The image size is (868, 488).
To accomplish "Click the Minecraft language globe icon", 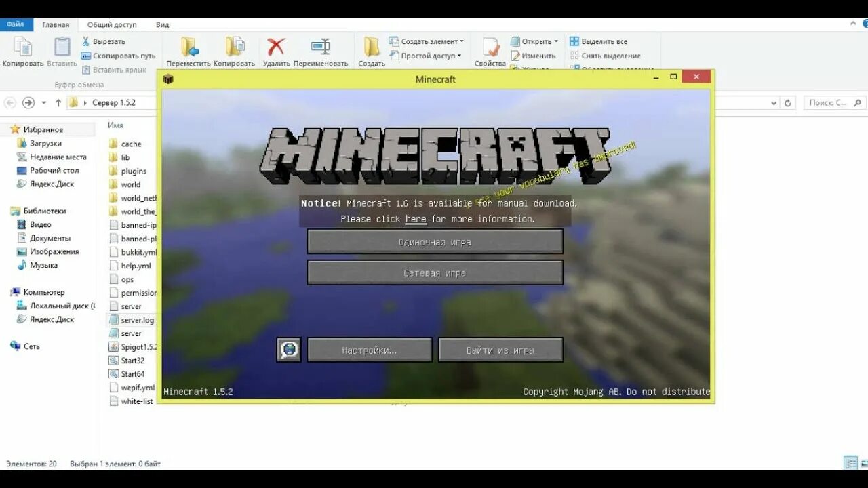I will (289, 350).
